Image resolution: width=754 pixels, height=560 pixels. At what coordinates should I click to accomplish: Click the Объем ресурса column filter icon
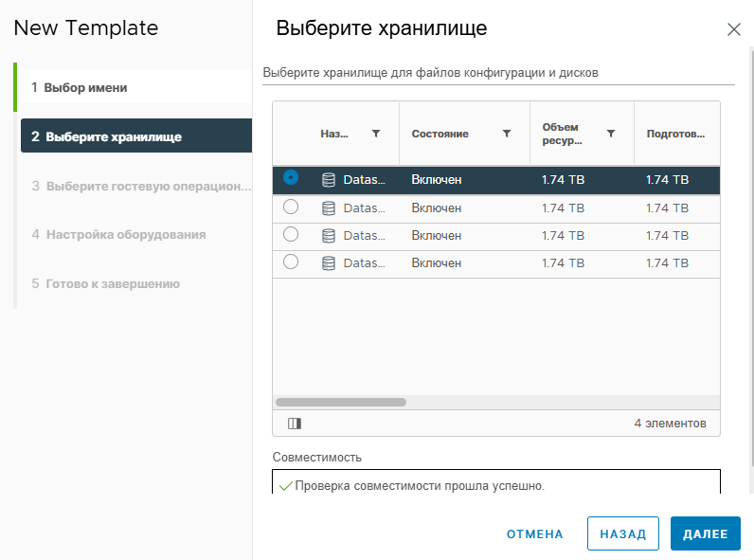coord(611,134)
